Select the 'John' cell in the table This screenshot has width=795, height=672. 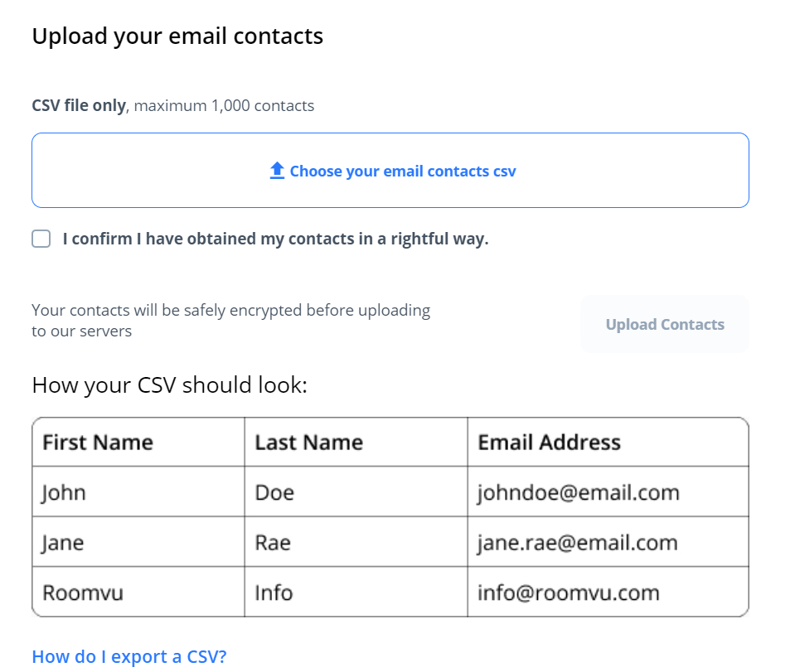coord(64,493)
